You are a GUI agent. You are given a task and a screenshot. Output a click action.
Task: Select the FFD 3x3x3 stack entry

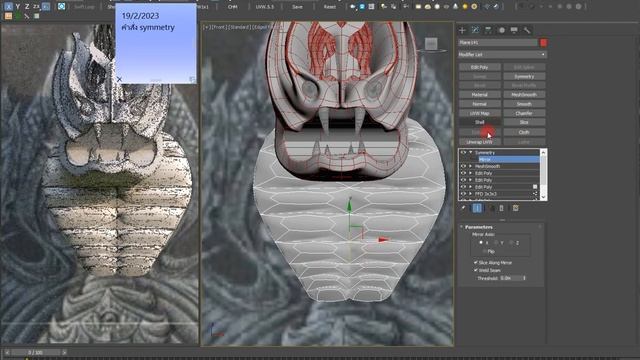coord(486,194)
